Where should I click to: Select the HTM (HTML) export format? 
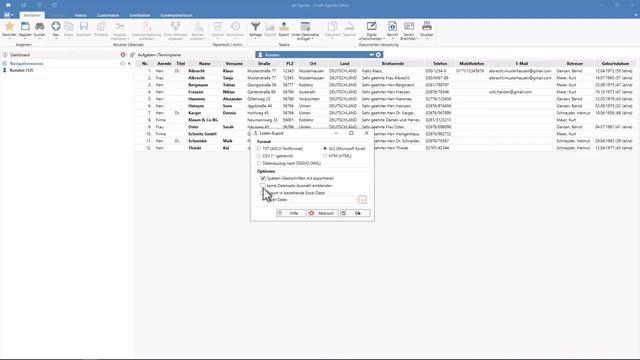(325, 156)
